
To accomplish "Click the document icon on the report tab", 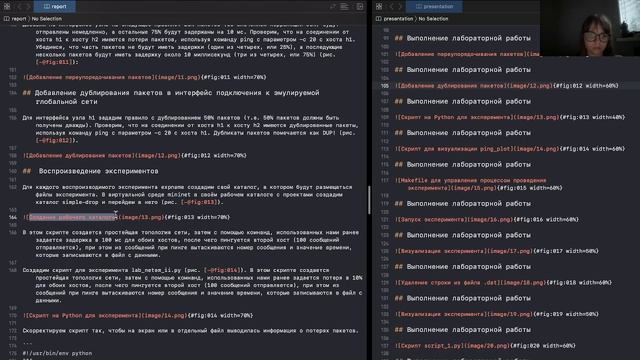I will tap(47, 7).
